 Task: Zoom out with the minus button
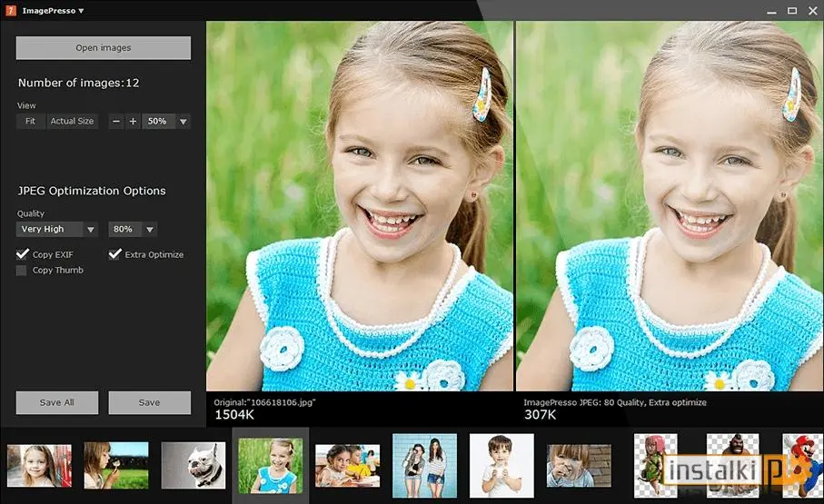click(116, 122)
